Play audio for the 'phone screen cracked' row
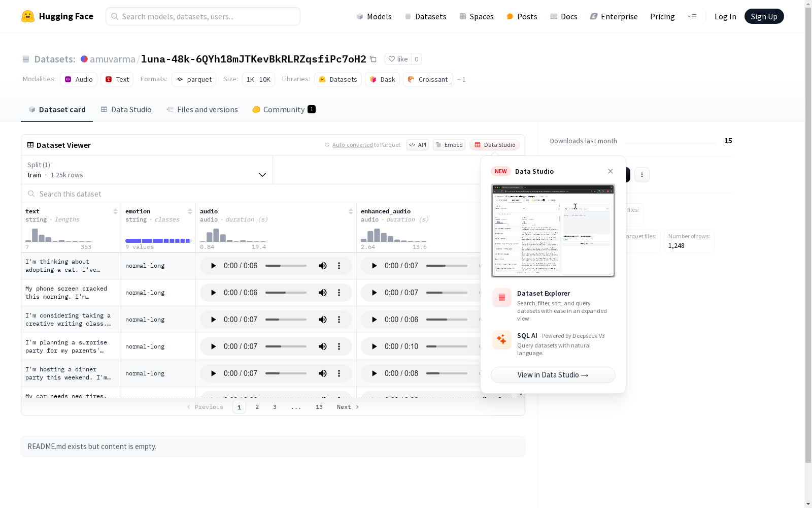Image resolution: width=812 pixels, height=508 pixels. coord(213,293)
